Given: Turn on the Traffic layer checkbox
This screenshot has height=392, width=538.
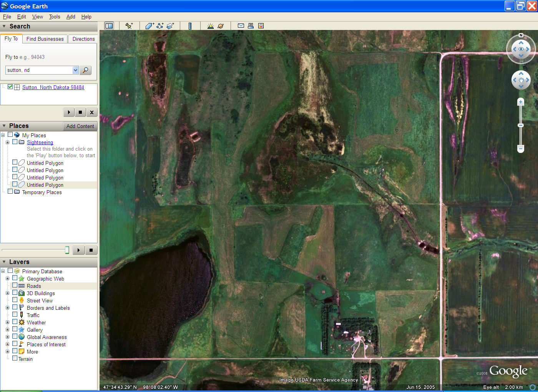Looking at the screenshot, I should click(15, 314).
